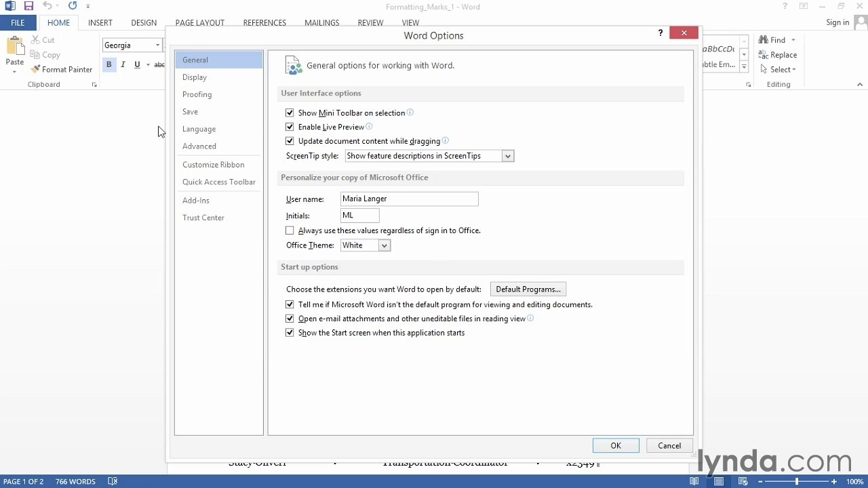Image resolution: width=868 pixels, height=488 pixels.
Task: Select Display in Word Options sidebar
Action: 218,77
